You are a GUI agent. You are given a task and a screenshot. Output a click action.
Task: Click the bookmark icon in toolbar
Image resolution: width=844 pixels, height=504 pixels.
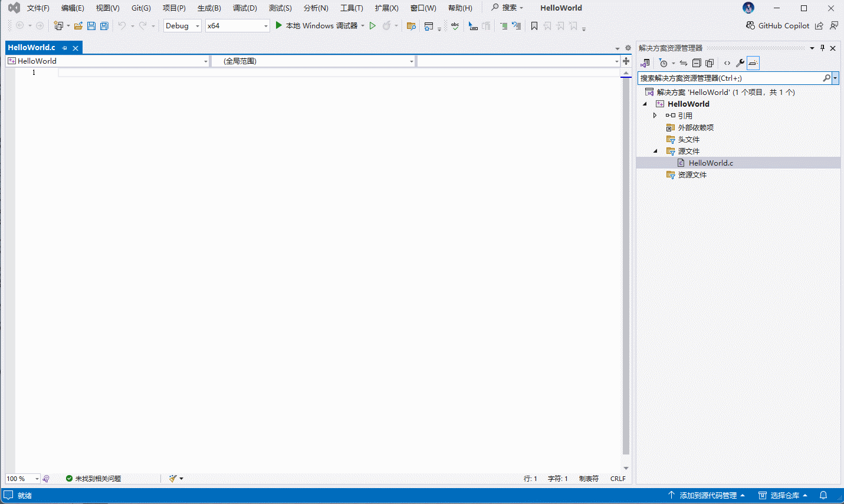534,26
